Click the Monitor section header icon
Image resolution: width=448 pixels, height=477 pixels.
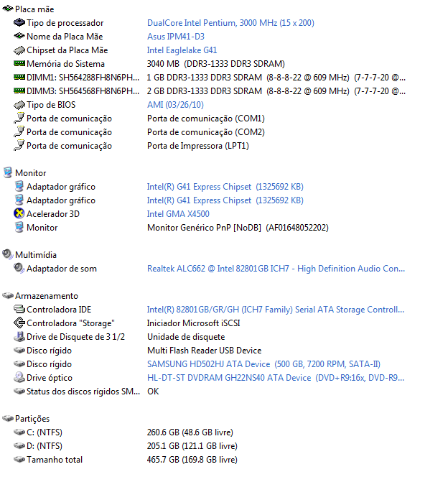8,172
